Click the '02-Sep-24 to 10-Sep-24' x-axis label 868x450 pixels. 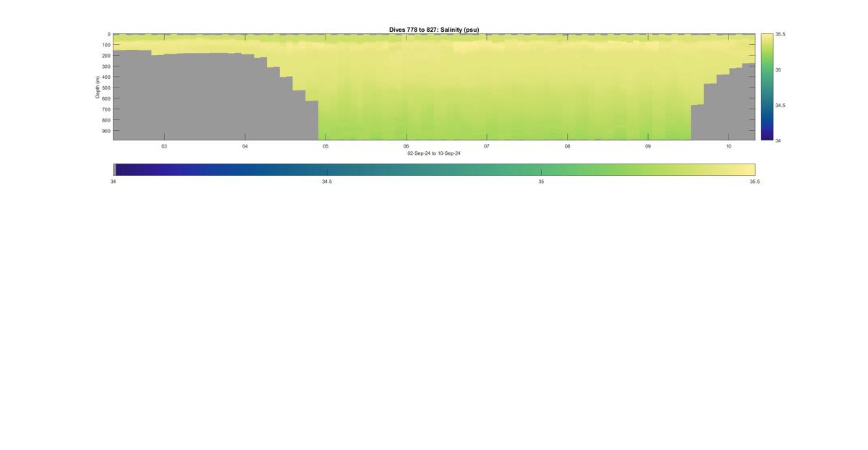[x=434, y=153]
